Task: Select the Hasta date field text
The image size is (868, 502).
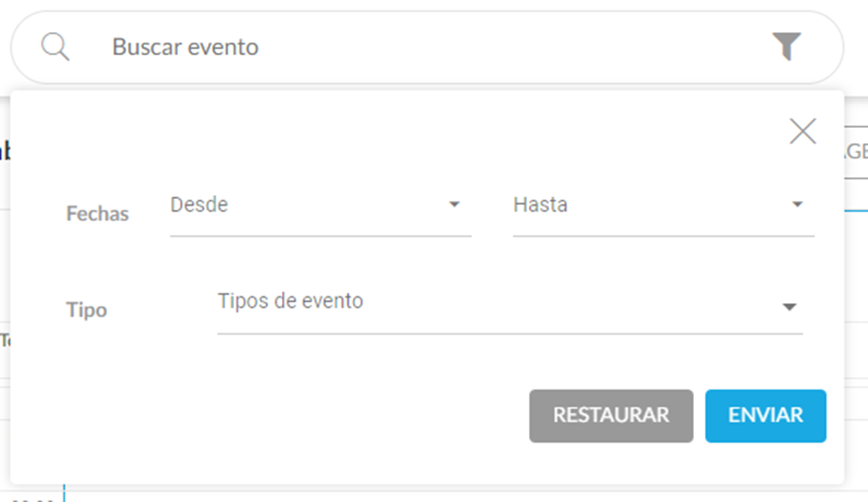Action: [540, 205]
